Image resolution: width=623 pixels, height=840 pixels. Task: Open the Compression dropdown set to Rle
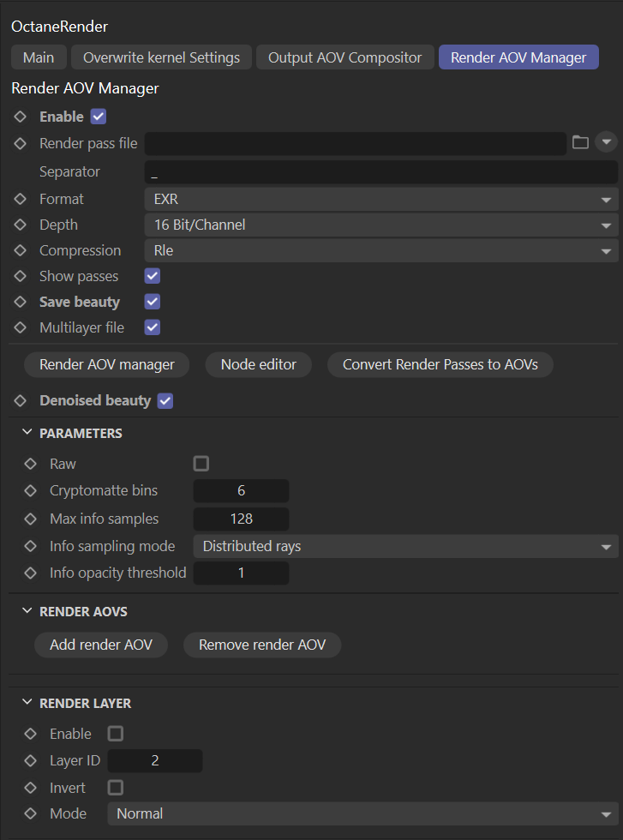(380, 251)
